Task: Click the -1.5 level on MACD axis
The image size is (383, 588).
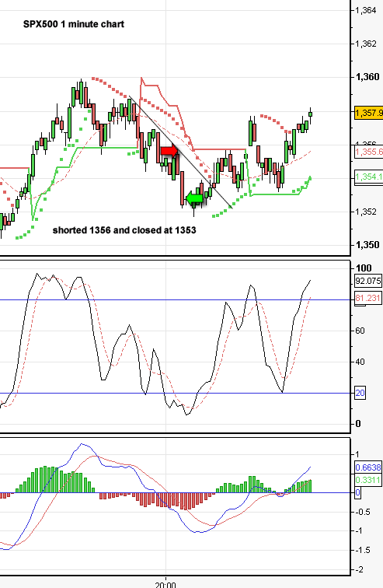Action: (361, 550)
